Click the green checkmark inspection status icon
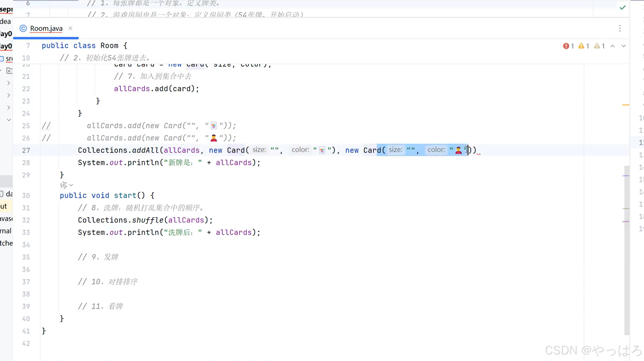Viewport: 644px width, 361px height. point(622,8)
